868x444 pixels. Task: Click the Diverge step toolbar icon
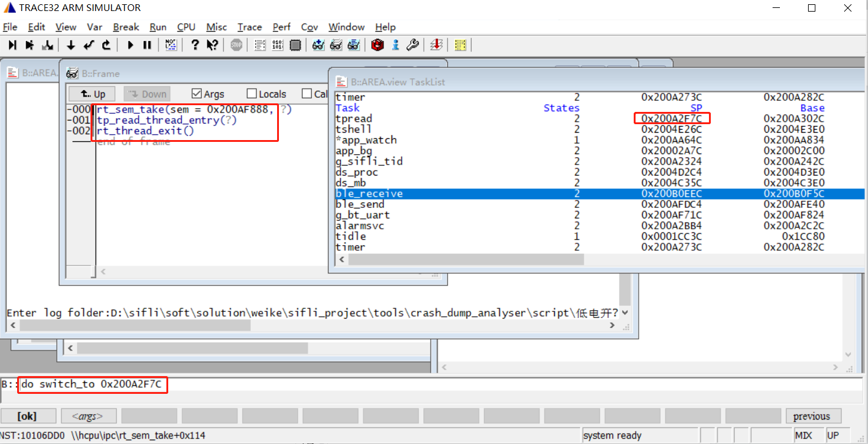(x=47, y=45)
